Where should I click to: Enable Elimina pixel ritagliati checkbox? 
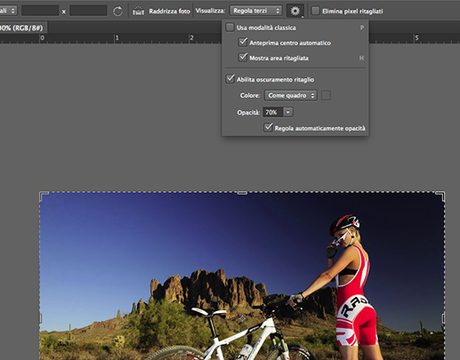pyautogui.click(x=315, y=11)
